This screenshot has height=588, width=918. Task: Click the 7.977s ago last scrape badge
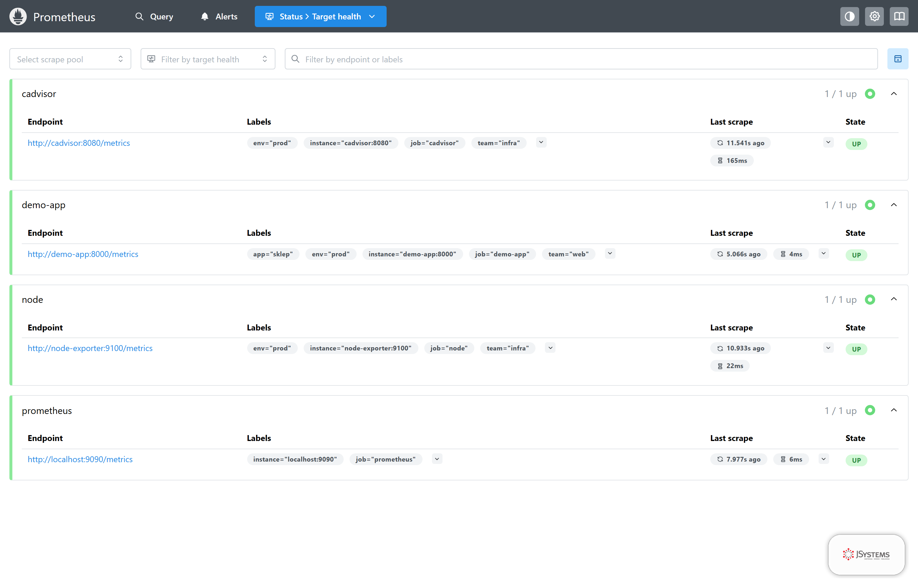pyautogui.click(x=739, y=459)
